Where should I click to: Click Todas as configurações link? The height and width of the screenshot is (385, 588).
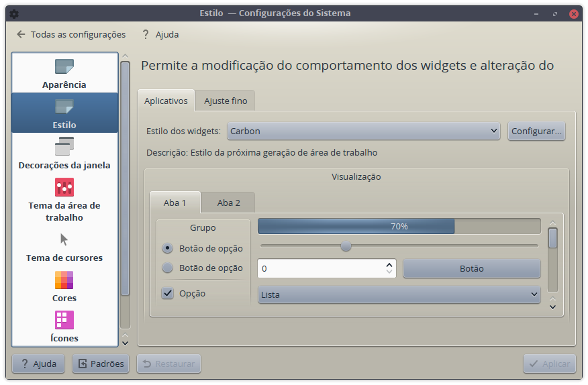coord(78,34)
